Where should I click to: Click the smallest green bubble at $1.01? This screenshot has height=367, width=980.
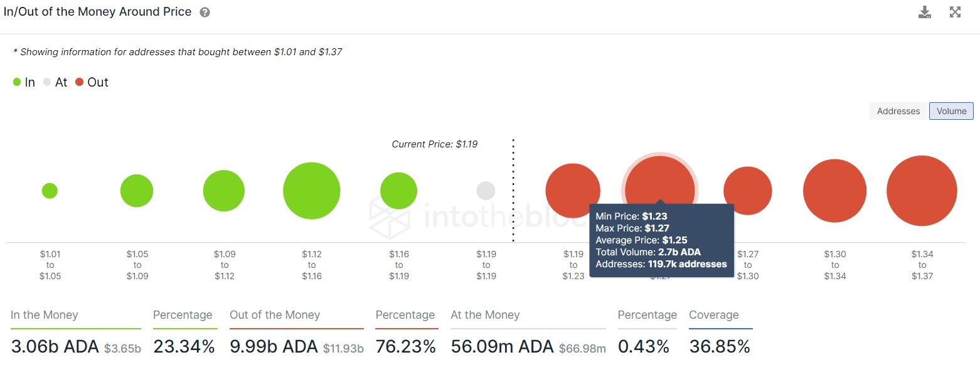pos(50,191)
